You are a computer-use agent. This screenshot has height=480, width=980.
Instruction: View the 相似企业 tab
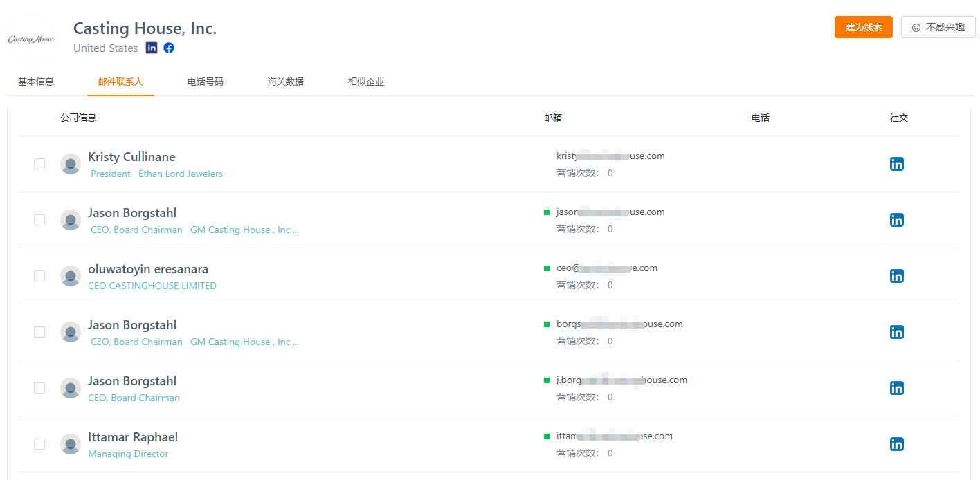tap(366, 82)
